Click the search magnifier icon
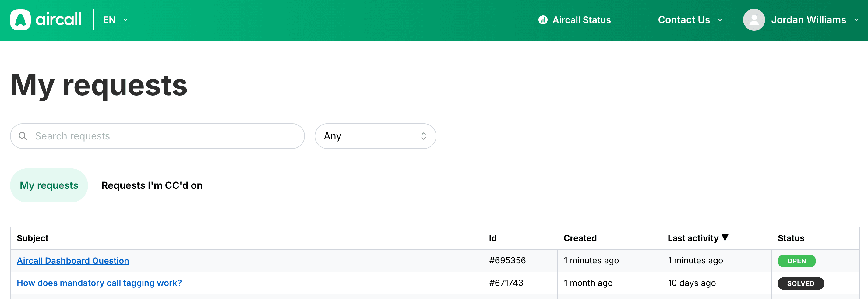This screenshot has height=299, width=868. tap(23, 136)
